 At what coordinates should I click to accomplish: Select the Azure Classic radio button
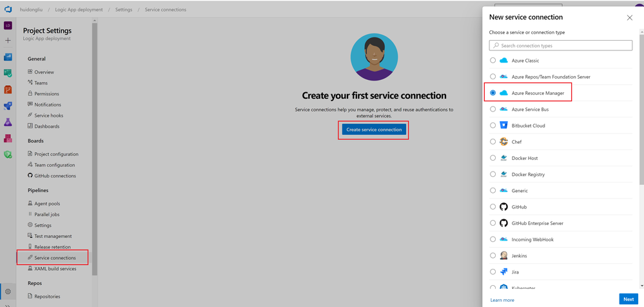(x=493, y=61)
